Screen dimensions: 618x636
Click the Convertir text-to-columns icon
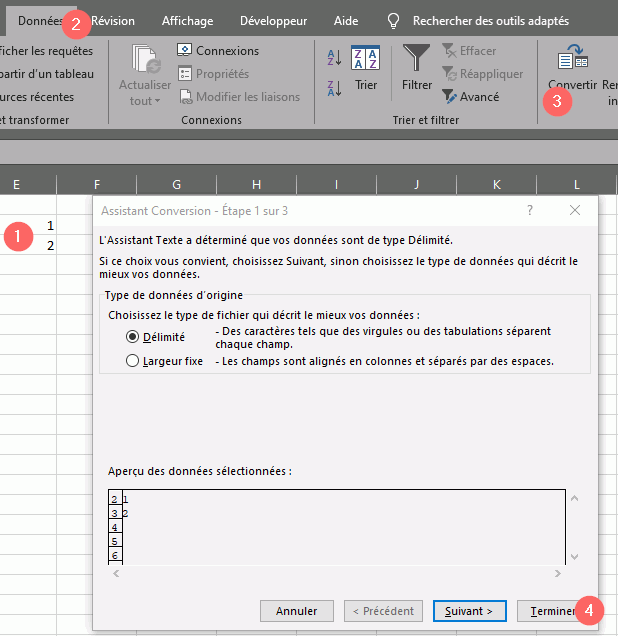(x=573, y=61)
